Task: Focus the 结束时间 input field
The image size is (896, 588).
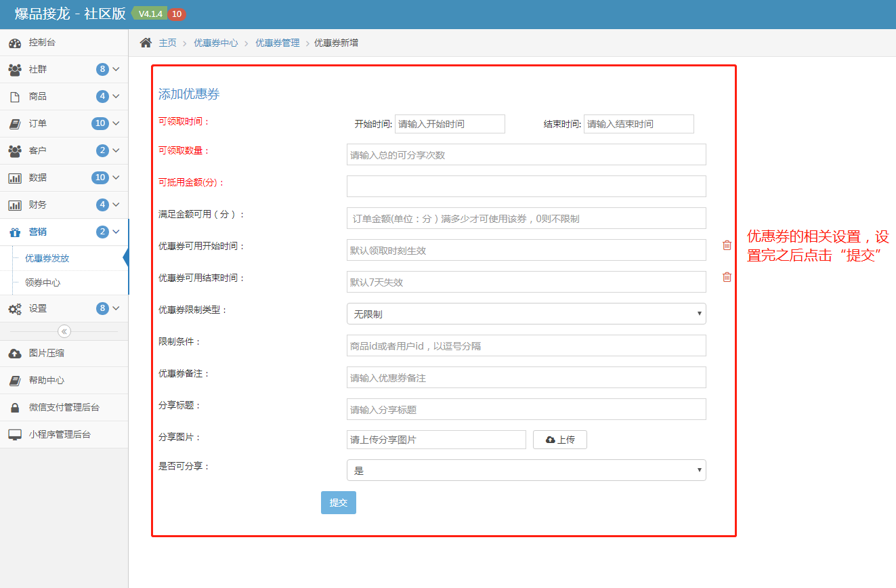Action: [639, 124]
